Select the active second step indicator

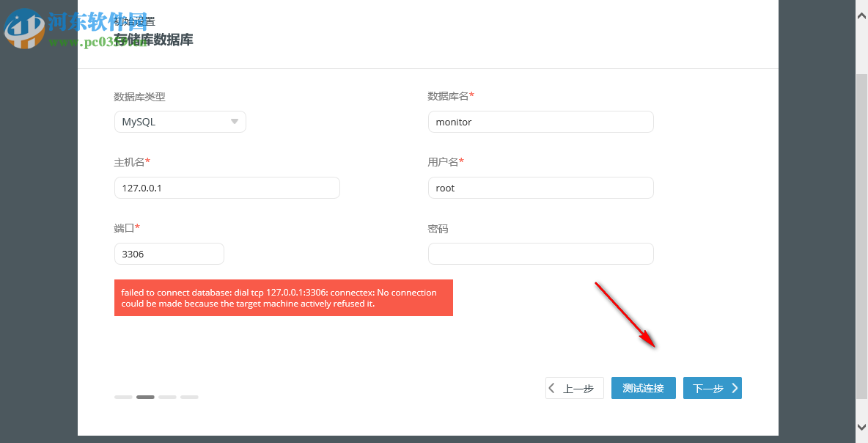click(x=146, y=397)
